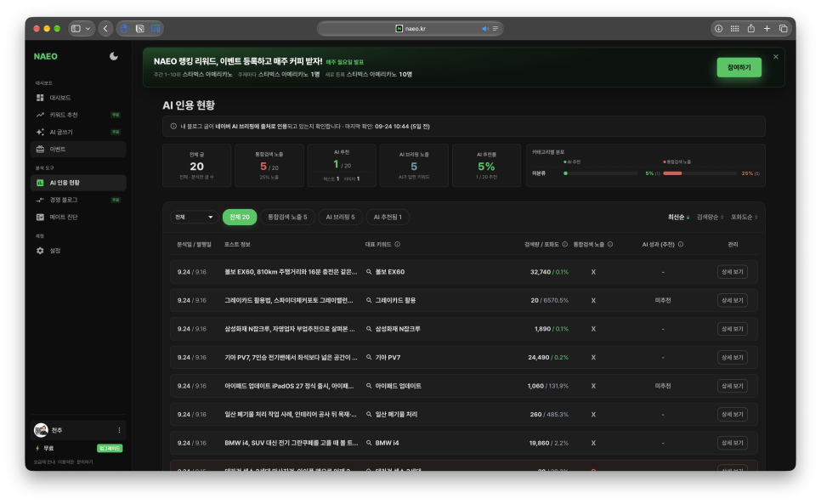Image resolution: width=821 pixels, height=504 pixels.
Task: Sort the list by 최신순
Action: click(678, 218)
